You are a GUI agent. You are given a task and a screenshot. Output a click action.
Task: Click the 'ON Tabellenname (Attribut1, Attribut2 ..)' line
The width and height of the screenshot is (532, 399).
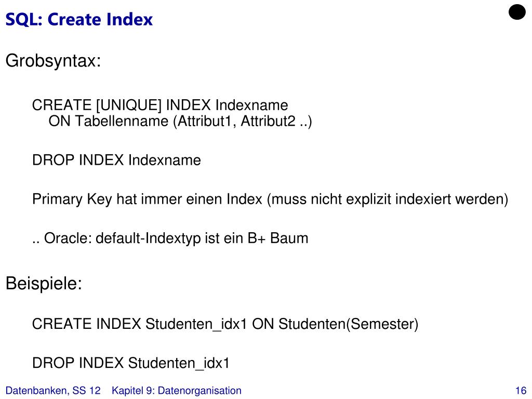pyautogui.click(x=180, y=121)
